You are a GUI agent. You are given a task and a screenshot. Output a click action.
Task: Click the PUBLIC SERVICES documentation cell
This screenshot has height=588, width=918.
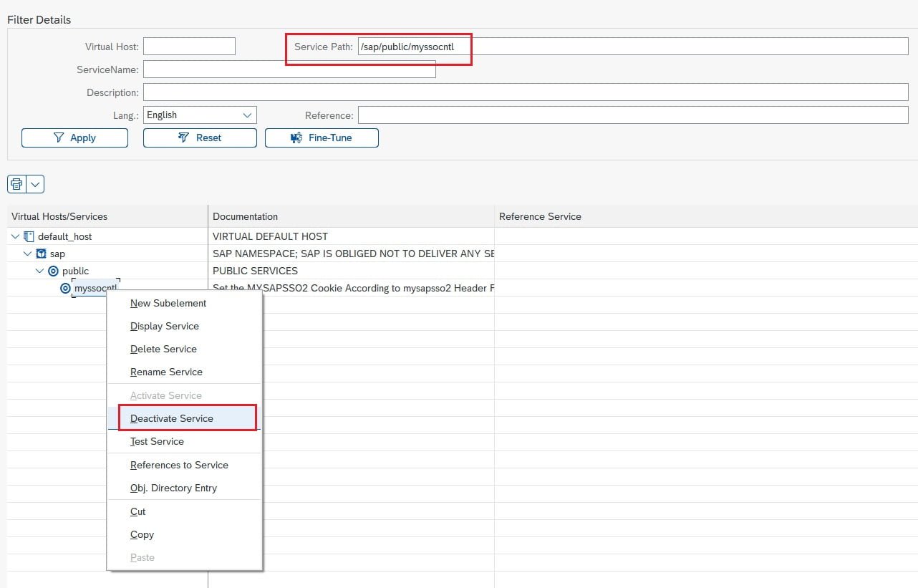351,271
